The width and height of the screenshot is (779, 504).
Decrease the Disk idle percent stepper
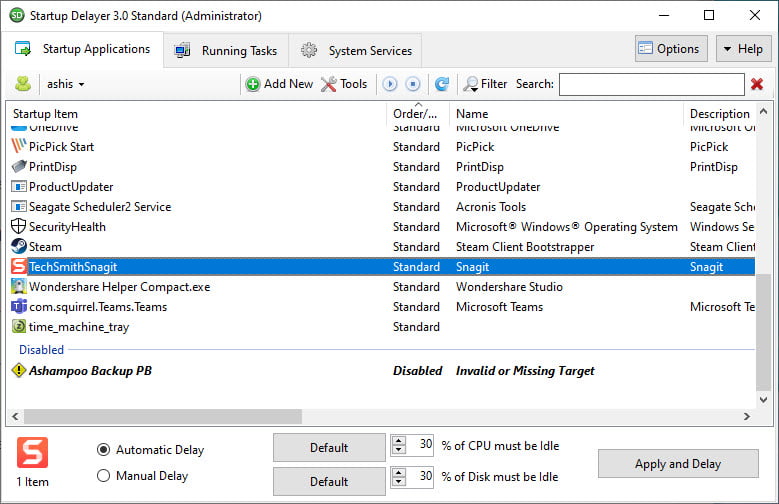click(398, 481)
